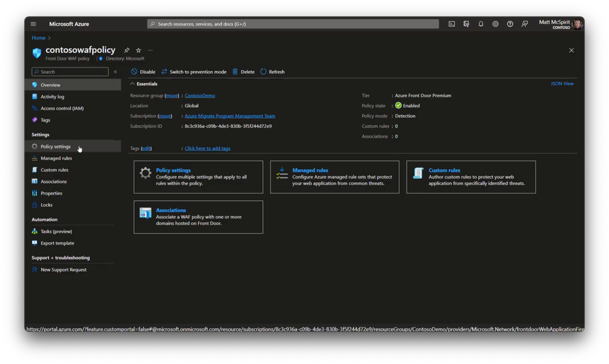Screen dimensions: 609x364
Task: Click the WAF policy shield icon
Action: coord(37,53)
